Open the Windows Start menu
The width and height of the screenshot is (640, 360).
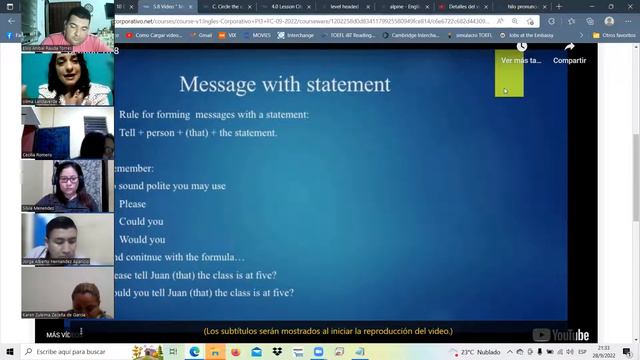(x=10, y=351)
